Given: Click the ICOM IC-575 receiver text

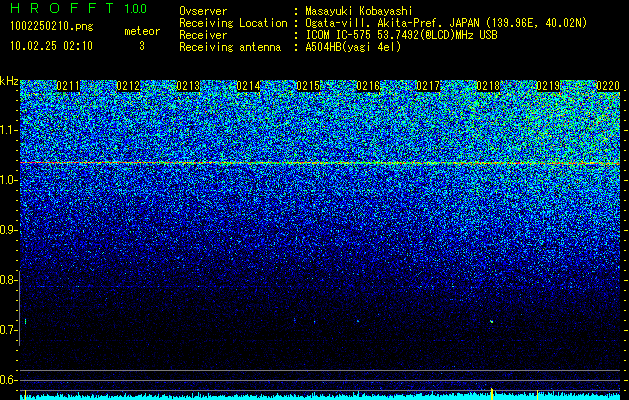Looking at the screenshot, I should [x=401, y=35].
